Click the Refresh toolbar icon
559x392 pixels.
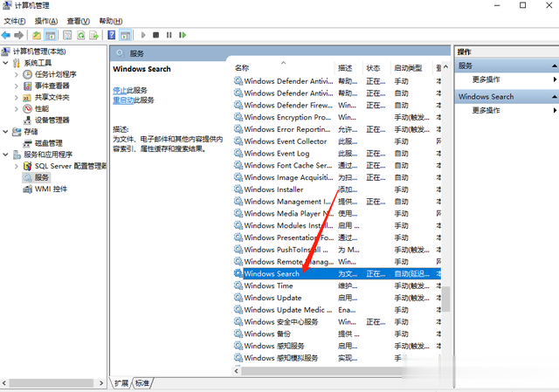coord(81,35)
